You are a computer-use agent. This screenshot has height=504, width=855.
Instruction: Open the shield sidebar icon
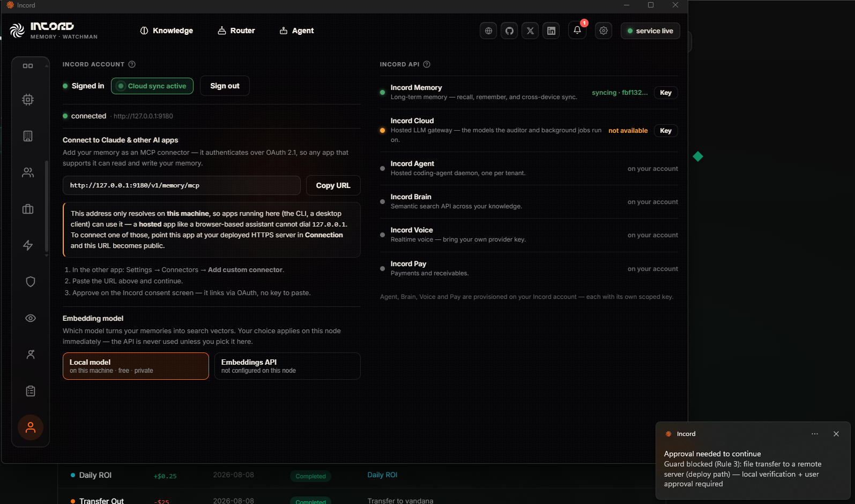tap(31, 282)
